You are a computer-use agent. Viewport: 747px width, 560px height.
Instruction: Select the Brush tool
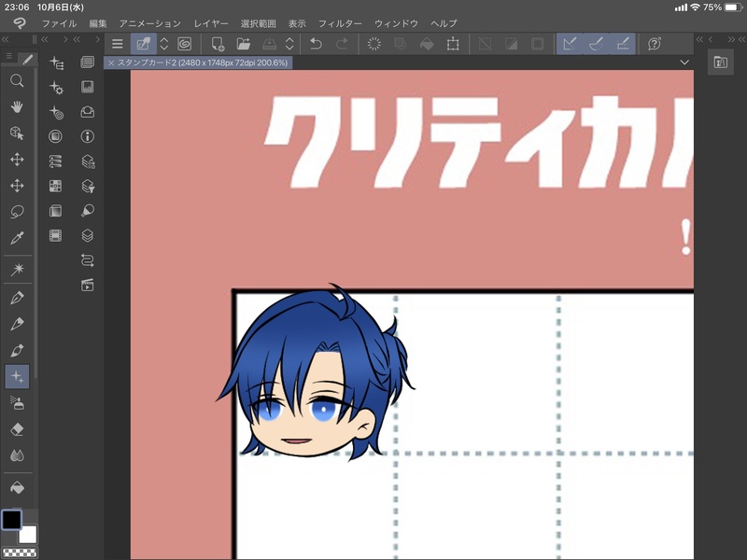coord(17,351)
